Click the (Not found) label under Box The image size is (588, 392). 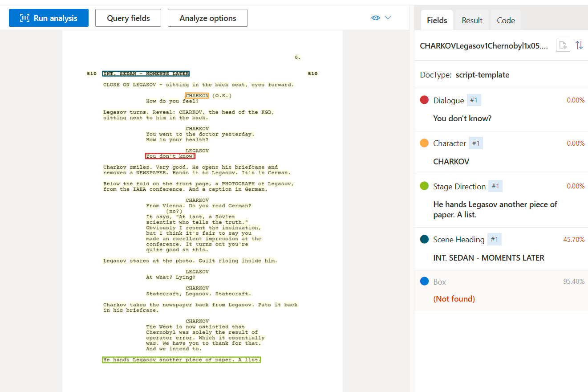pos(454,298)
